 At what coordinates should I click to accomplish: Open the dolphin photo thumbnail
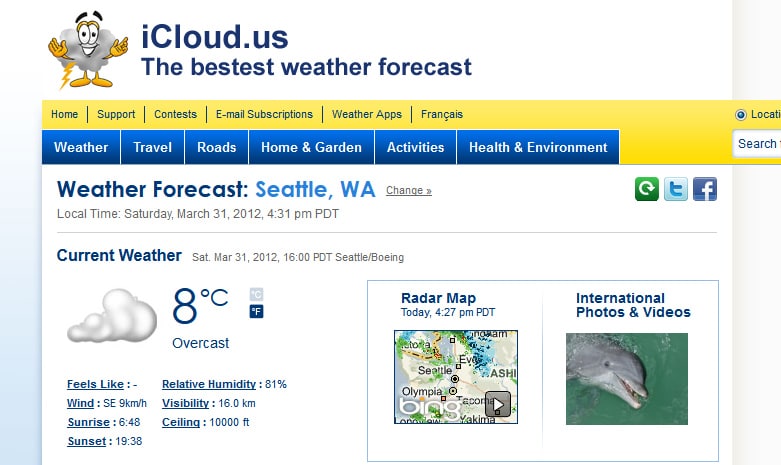pos(627,379)
